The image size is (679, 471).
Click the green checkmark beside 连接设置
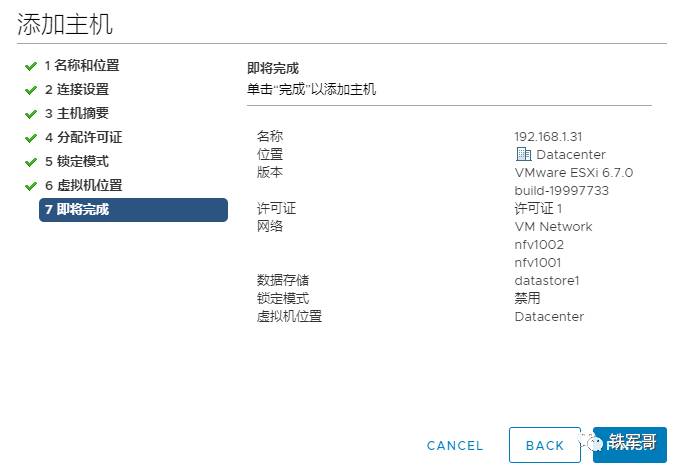tap(31, 90)
